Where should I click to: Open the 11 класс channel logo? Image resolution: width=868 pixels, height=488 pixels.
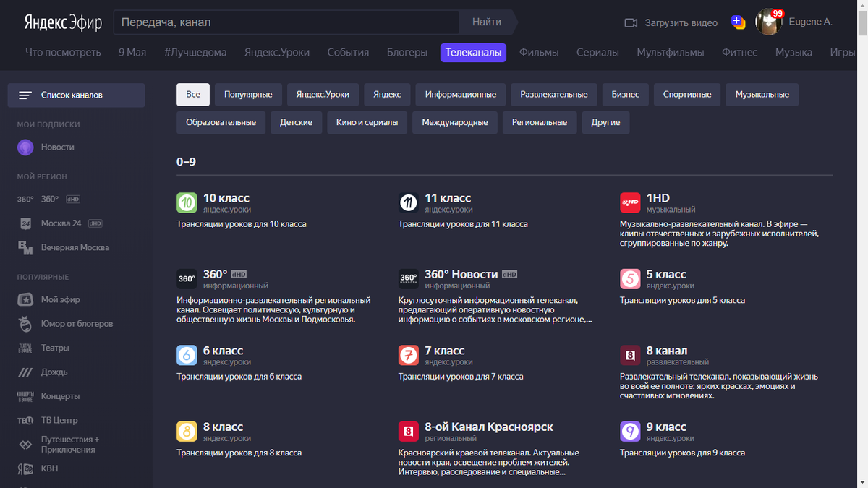coord(409,202)
